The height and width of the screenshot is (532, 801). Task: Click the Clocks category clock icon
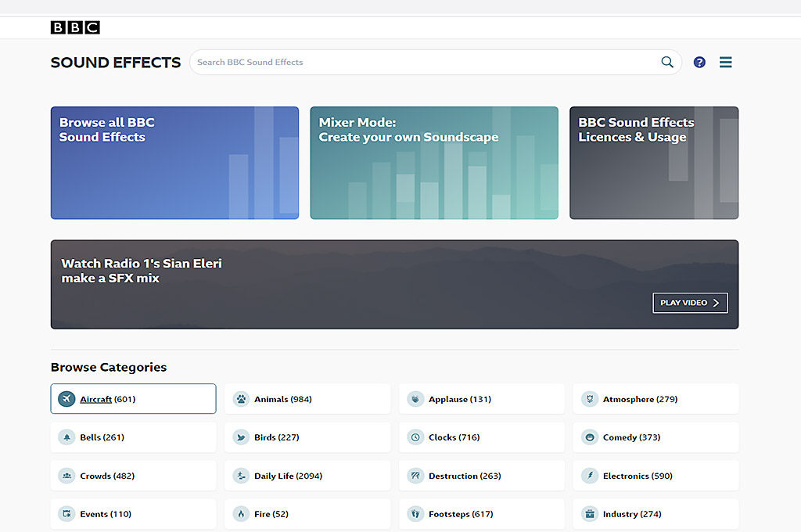pyautogui.click(x=415, y=437)
